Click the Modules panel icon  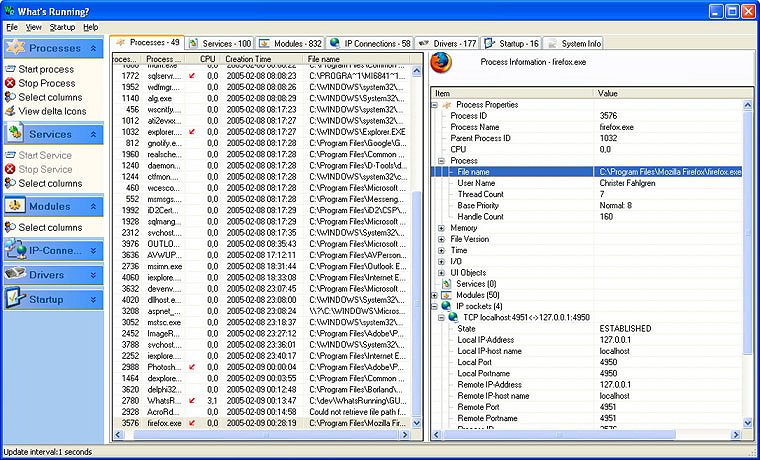coord(15,206)
